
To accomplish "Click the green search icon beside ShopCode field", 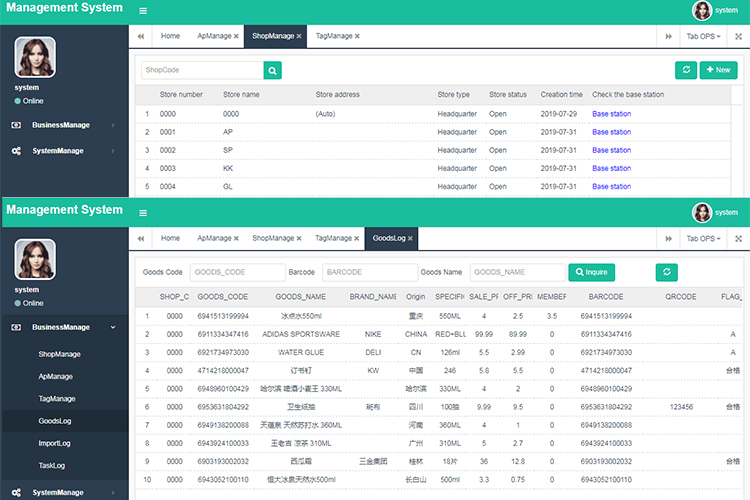I will coord(272,70).
